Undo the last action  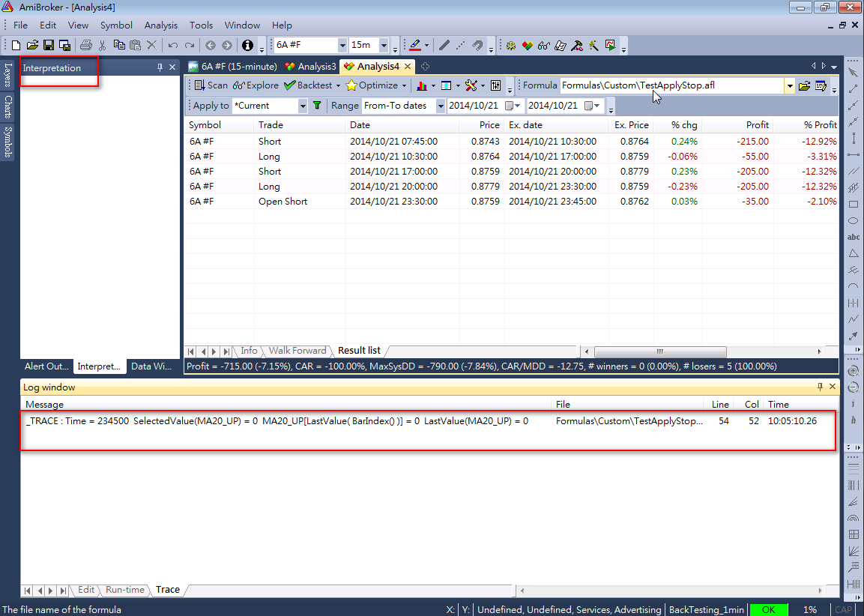(x=173, y=45)
